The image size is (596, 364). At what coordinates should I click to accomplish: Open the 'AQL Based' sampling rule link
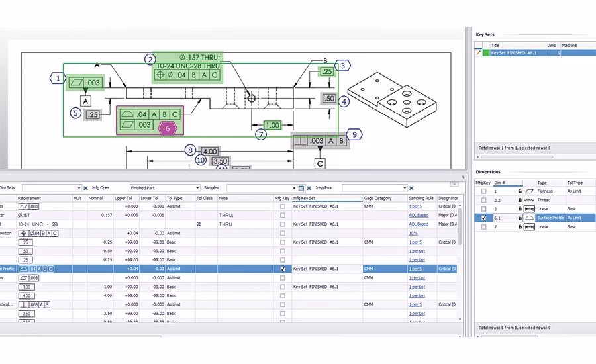pos(419,215)
